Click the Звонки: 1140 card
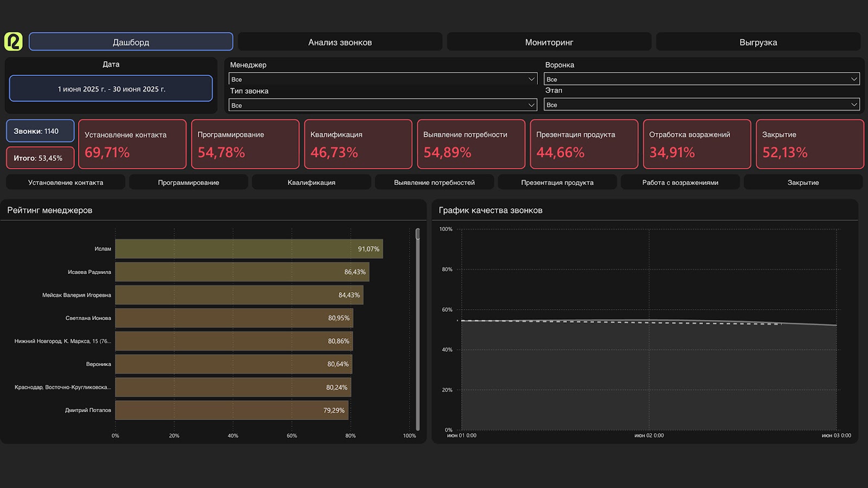The width and height of the screenshot is (868, 488). coord(40,131)
